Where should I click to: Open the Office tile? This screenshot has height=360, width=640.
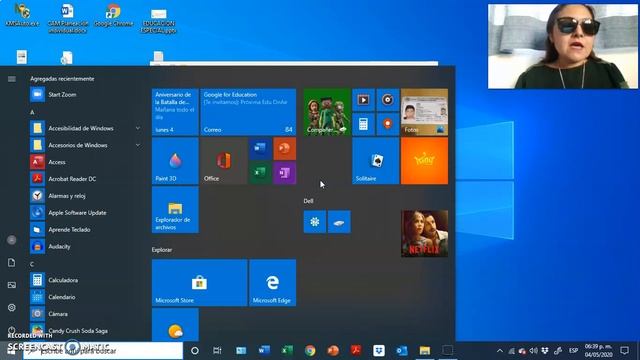[224, 161]
